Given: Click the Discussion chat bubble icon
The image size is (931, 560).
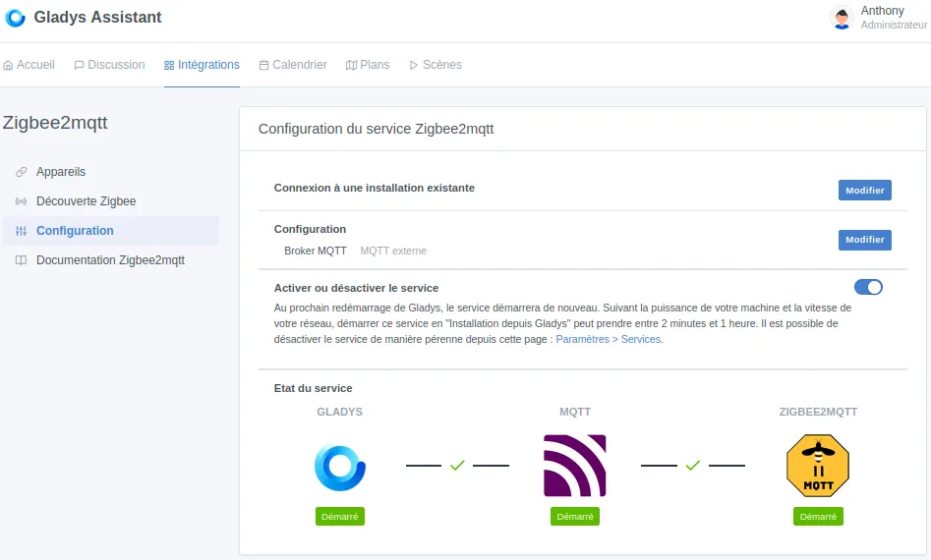Looking at the screenshot, I should tap(79, 65).
